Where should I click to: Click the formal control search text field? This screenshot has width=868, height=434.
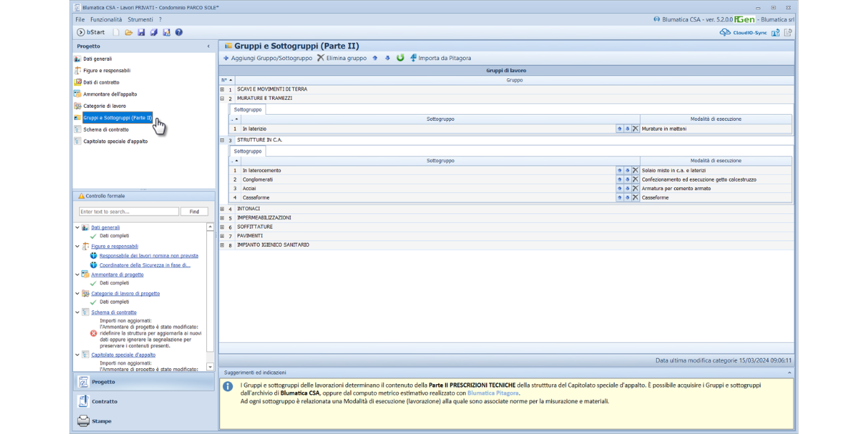pyautogui.click(x=129, y=211)
